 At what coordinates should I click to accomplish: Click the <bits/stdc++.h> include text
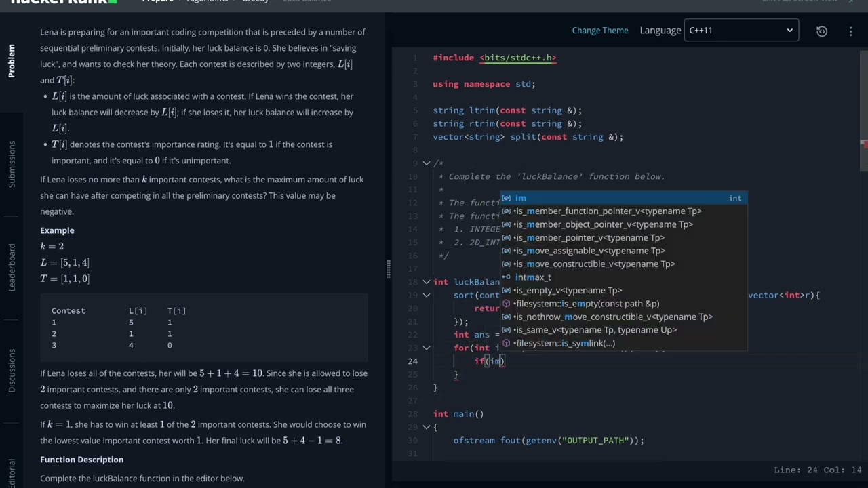click(x=517, y=58)
